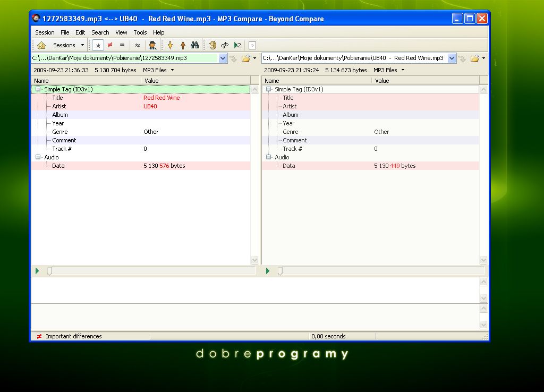544x392 pixels.
Task: Select right Data row '5 130 449 bytes'
Action: click(x=370, y=166)
